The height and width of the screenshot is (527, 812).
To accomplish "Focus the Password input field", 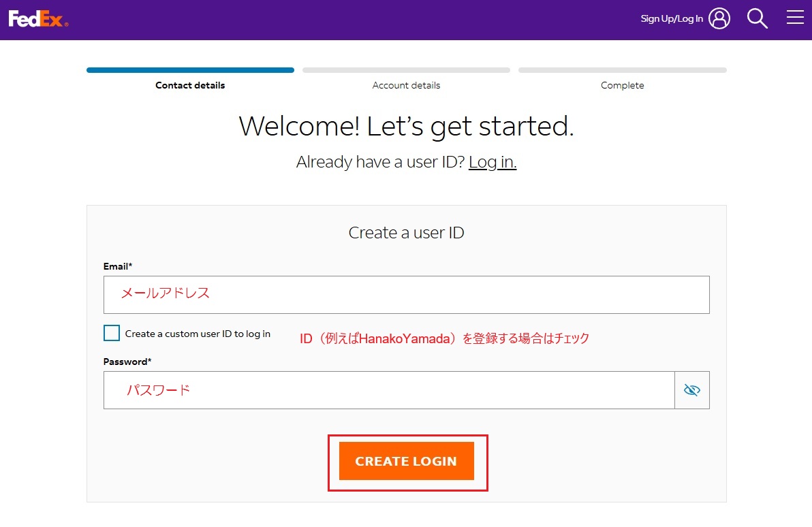I will (x=388, y=390).
